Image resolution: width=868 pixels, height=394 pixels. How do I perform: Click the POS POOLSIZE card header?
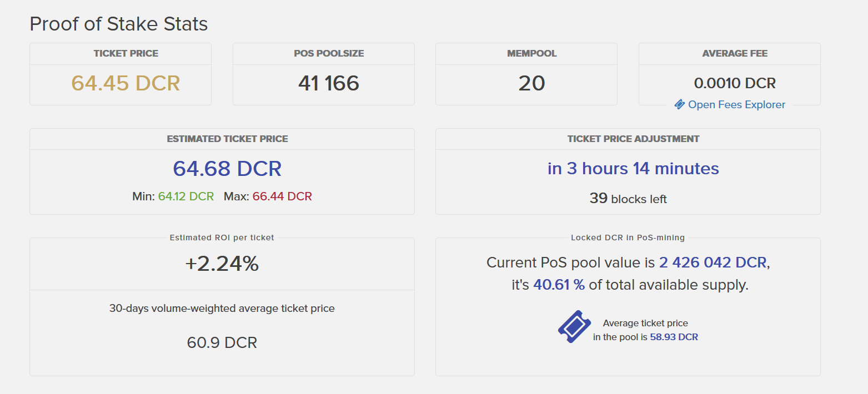tap(329, 53)
